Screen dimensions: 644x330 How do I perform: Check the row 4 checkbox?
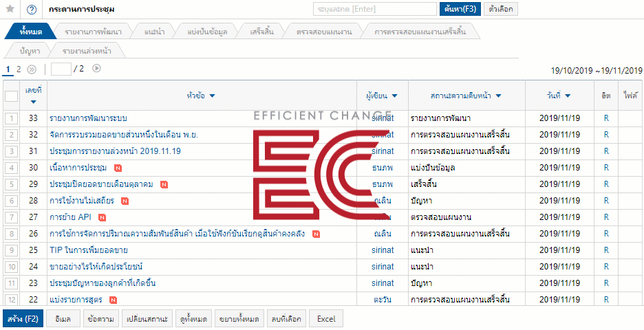[12, 168]
